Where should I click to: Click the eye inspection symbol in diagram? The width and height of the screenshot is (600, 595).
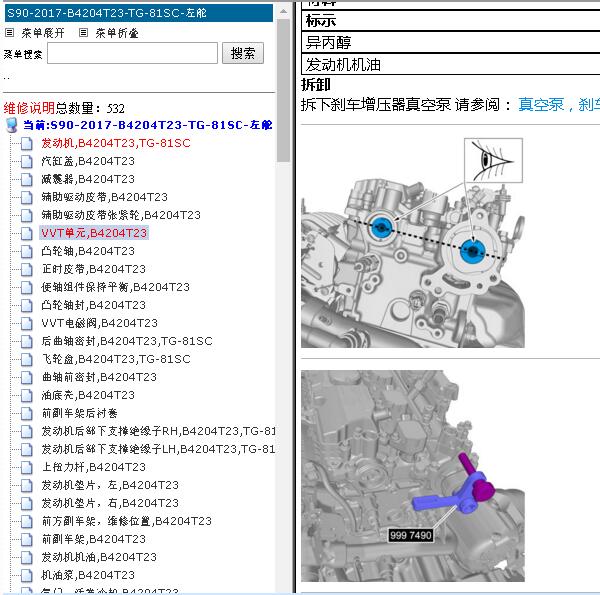pyautogui.click(x=493, y=161)
